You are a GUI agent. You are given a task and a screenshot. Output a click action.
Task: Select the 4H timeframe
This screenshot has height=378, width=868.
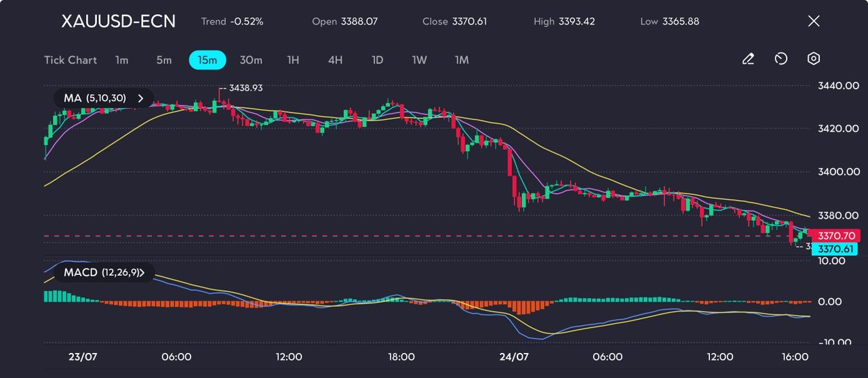pos(335,60)
